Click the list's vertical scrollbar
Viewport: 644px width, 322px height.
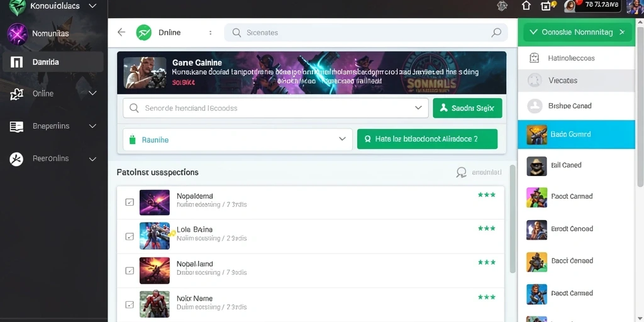tap(512, 219)
